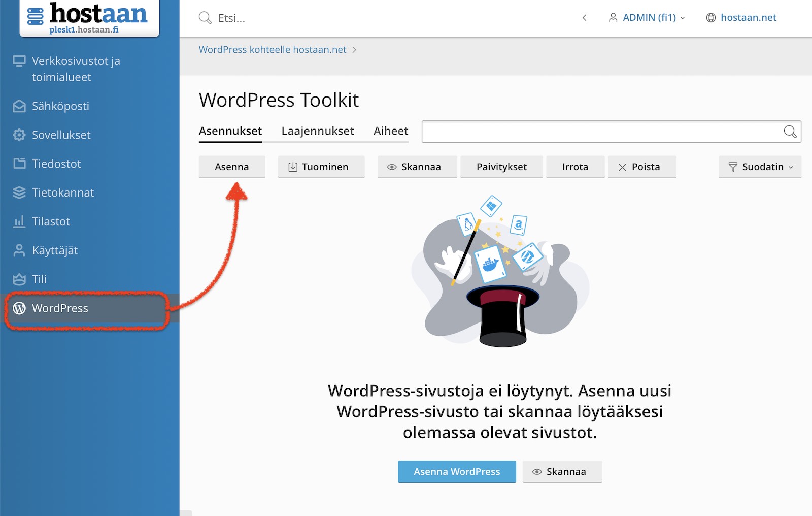Open the ADMIN (fi1) account dropdown
The width and height of the screenshot is (812, 516).
[647, 18]
